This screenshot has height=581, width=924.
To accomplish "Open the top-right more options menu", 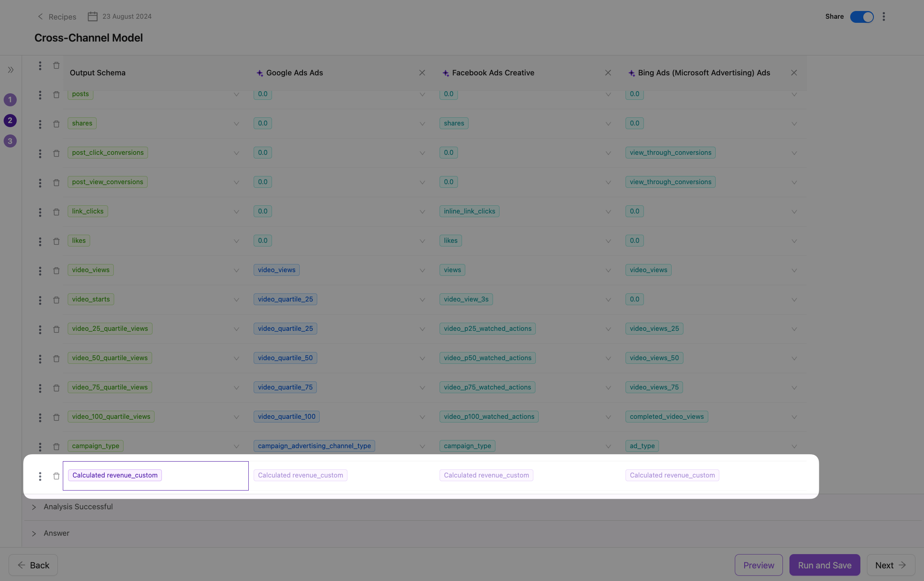I will click(884, 17).
